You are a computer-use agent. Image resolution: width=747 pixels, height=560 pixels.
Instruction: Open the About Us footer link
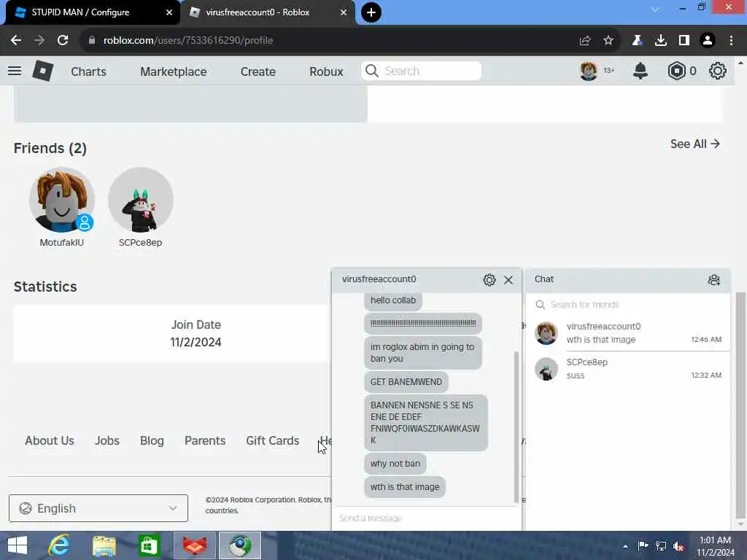click(x=50, y=440)
